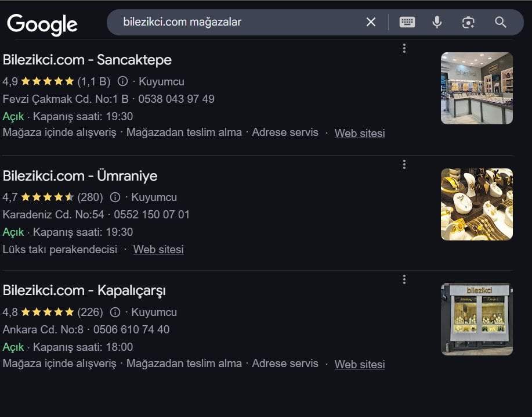
Task: Search by image with camera lens
Action: point(468,23)
